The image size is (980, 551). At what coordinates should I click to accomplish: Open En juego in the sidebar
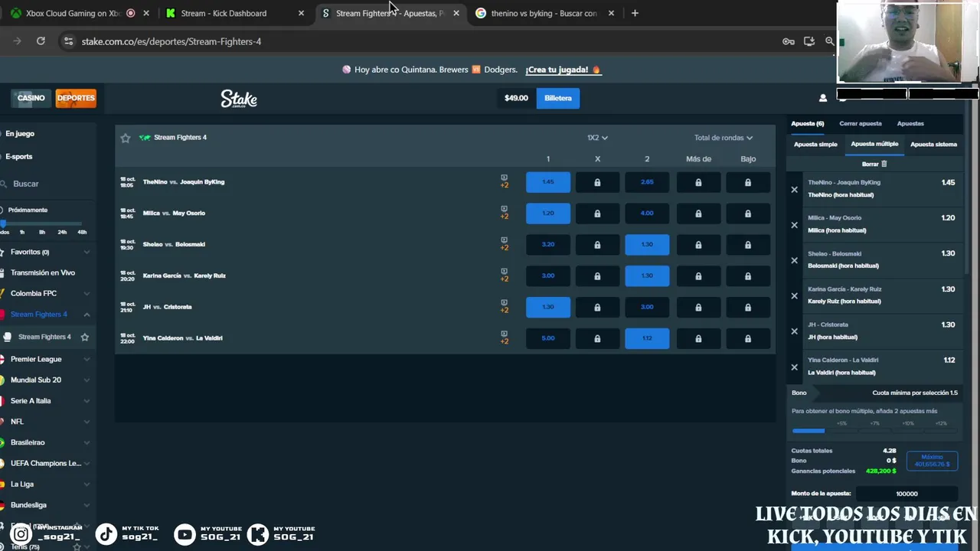click(20, 134)
